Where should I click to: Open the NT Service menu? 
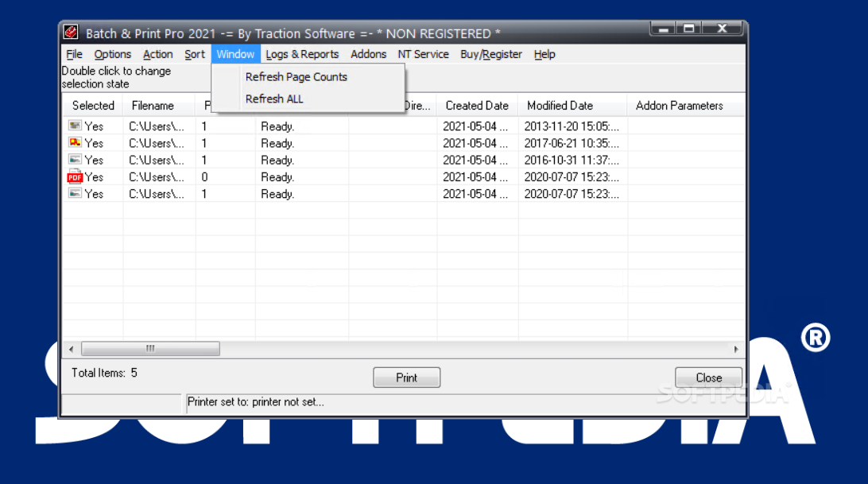coord(423,54)
